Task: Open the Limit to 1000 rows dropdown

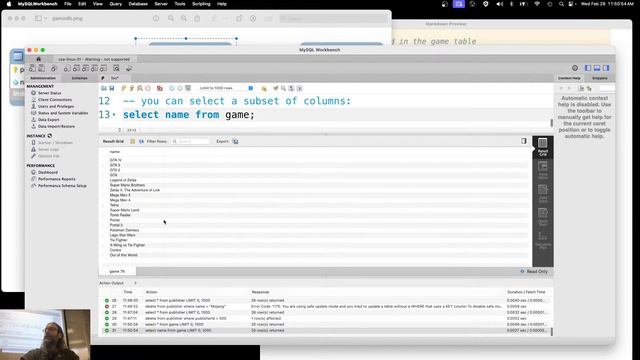Action: tap(226, 88)
